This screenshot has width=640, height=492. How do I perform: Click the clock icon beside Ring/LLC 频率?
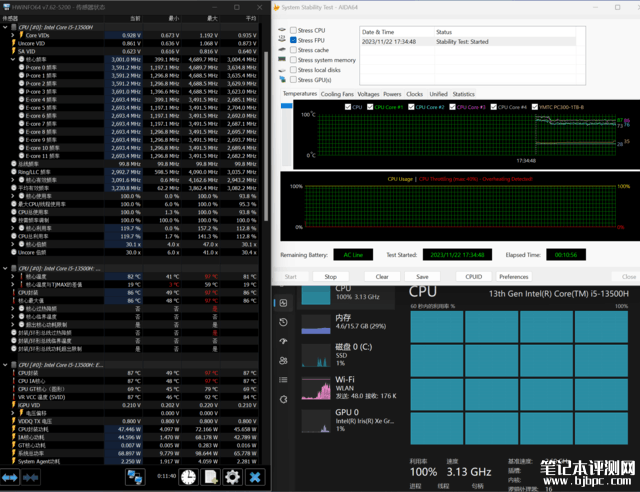pos(13,172)
